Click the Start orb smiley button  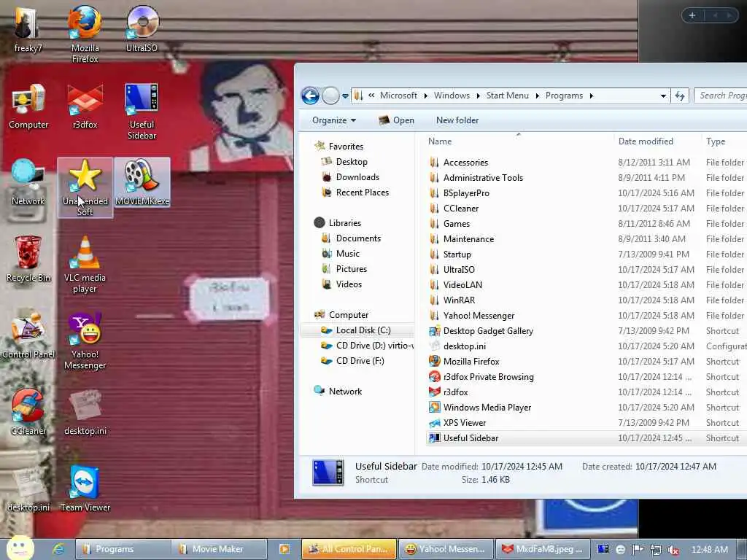click(20, 548)
